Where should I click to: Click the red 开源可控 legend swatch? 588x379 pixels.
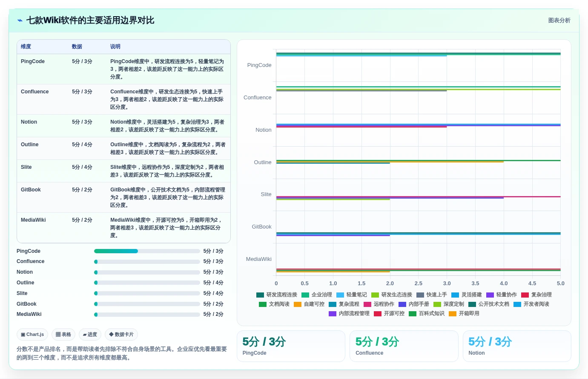[378, 313]
